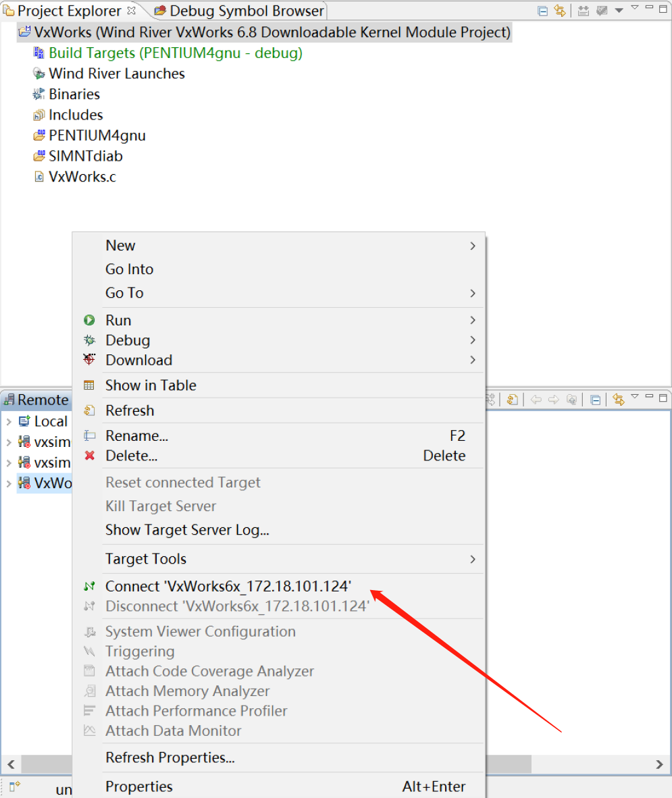This screenshot has height=798, width=672.
Task: Close the Project Explorer tab
Action: pyautogui.click(x=131, y=10)
